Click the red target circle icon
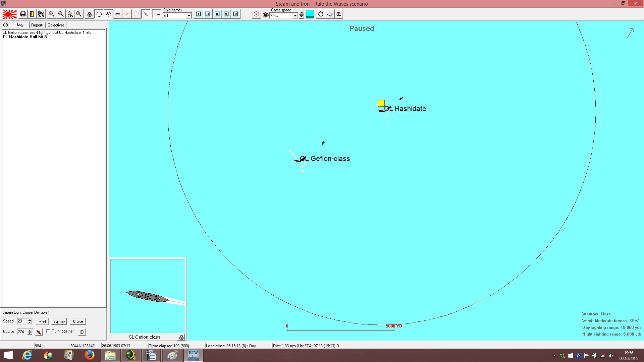 click(257, 14)
